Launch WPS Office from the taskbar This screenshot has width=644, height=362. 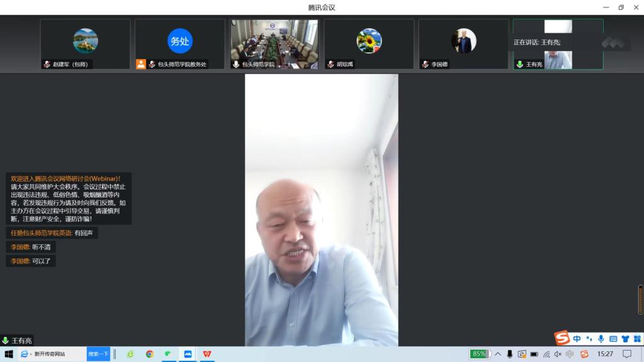coord(206,354)
